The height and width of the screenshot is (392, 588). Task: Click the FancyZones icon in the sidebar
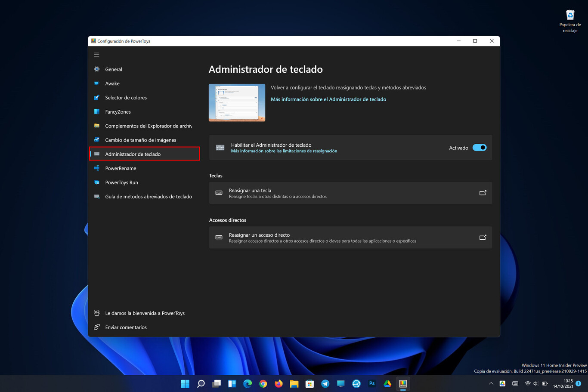[x=96, y=111]
